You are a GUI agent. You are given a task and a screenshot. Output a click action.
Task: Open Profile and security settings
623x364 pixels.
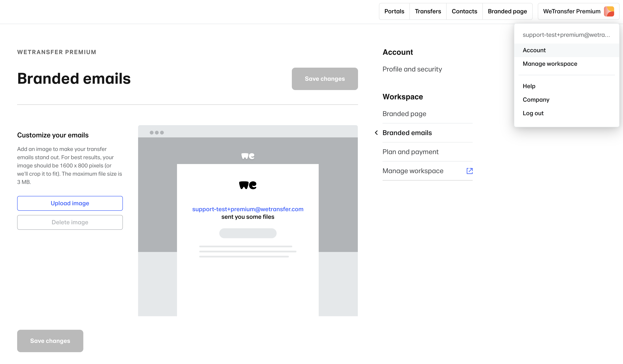412,69
